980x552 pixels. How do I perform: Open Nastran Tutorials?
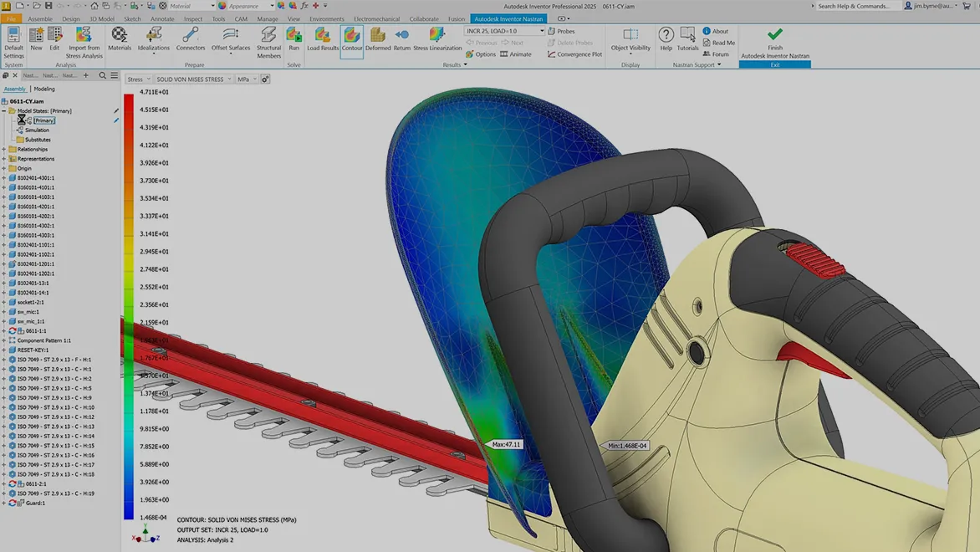687,38
